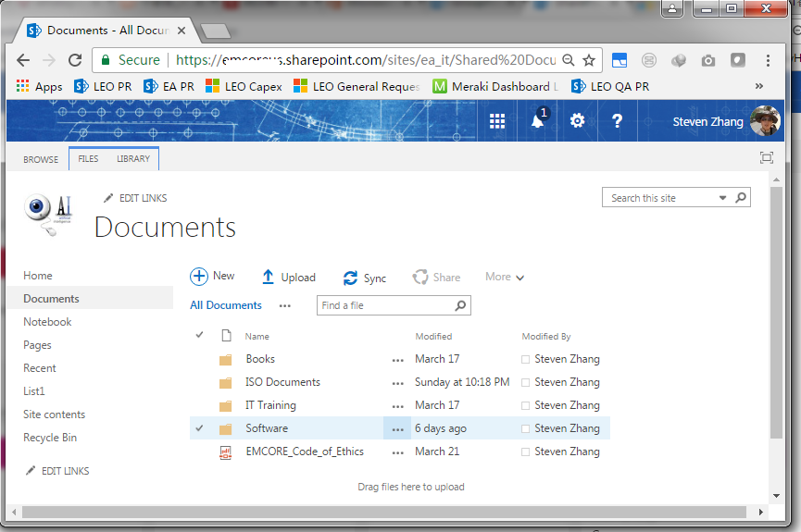Open the notifications bell

(x=538, y=120)
